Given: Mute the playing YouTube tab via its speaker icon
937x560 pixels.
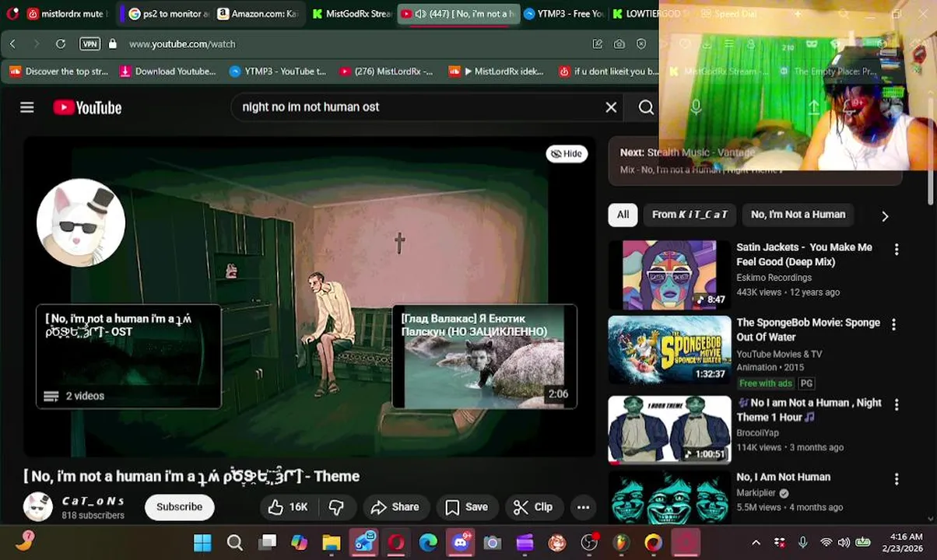Looking at the screenshot, I should 420,14.
